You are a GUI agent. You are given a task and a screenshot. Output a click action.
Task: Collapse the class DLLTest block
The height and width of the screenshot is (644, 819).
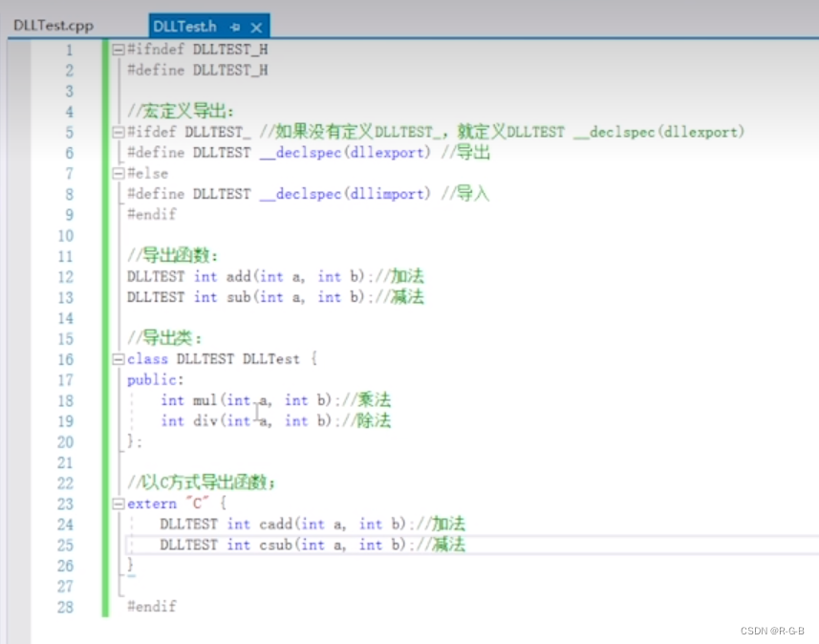click(119, 359)
